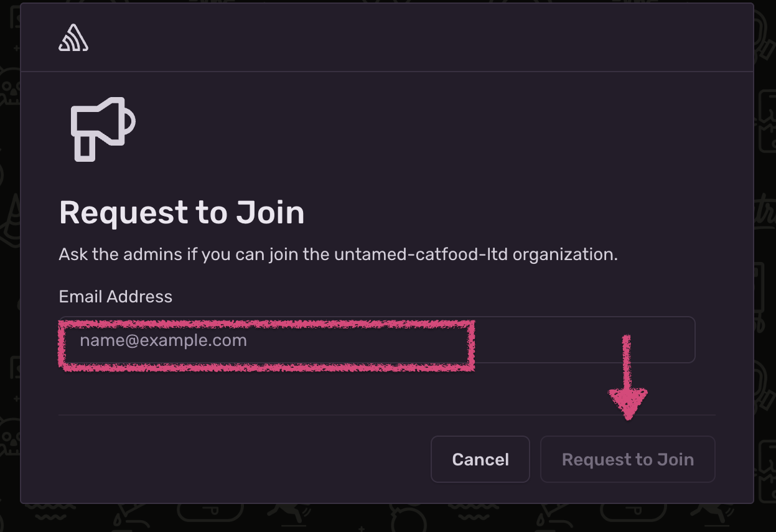Click the pink arrow pointing down
The width and height of the screenshot is (776, 532).
(628, 376)
